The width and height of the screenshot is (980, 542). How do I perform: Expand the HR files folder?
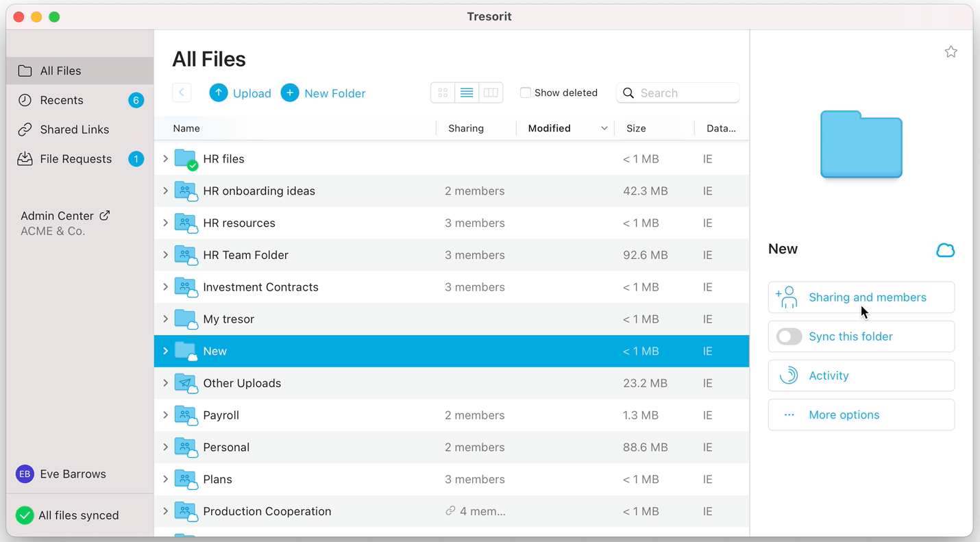click(x=165, y=159)
